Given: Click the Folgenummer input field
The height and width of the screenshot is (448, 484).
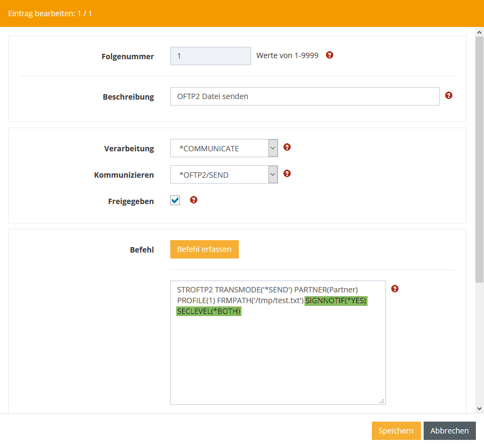Looking at the screenshot, I should [210, 56].
